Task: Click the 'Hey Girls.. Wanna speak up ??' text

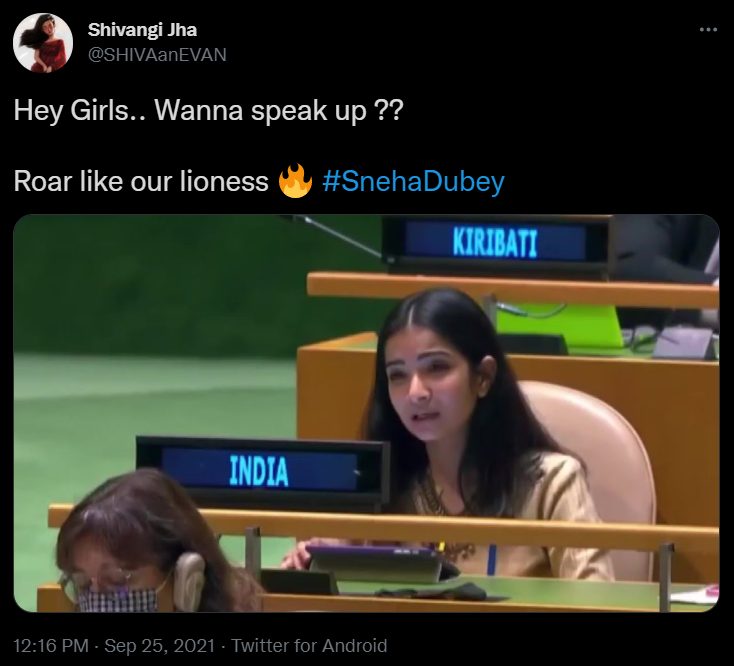Action: click(208, 110)
